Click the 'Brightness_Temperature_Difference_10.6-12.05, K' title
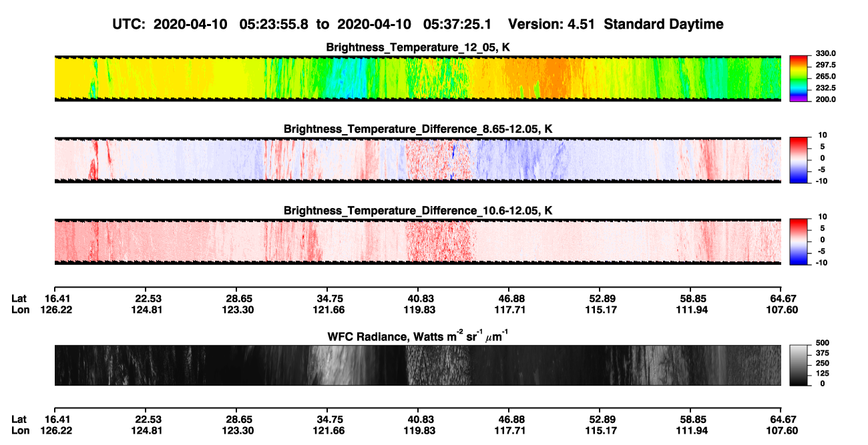Viewport: 868px width, 445px height. point(418,211)
